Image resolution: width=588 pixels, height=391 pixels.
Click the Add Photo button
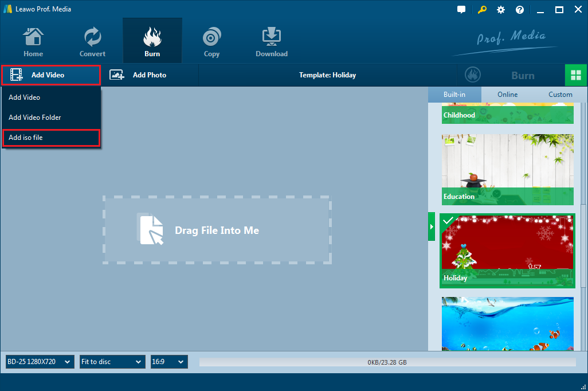click(x=138, y=75)
